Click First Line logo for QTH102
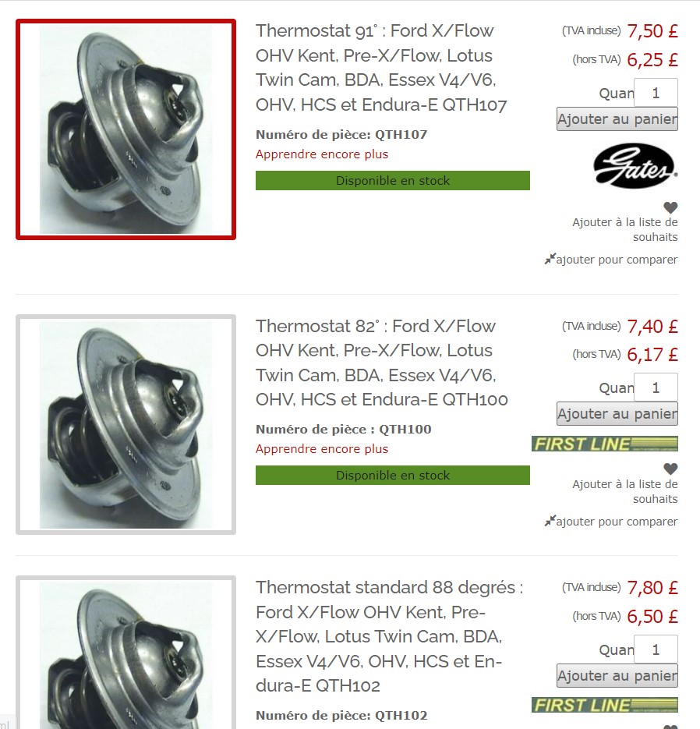700x729 pixels. [605, 705]
